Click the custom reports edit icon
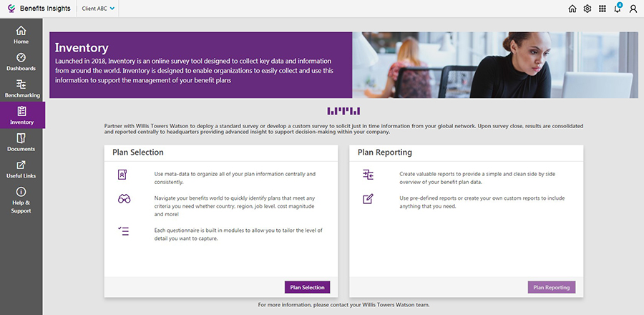The width and height of the screenshot is (644, 315). coord(368,199)
